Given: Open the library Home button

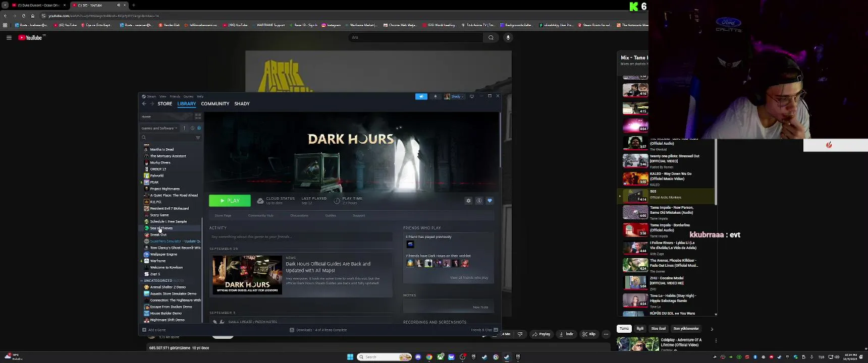Looking at the screenshot, I should (166, 116).
